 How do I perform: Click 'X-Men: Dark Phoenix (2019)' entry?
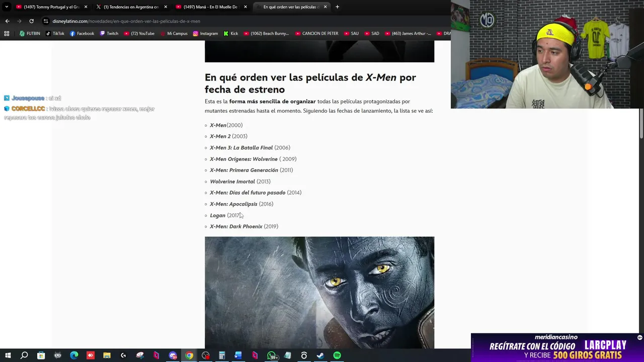(244, 226)
